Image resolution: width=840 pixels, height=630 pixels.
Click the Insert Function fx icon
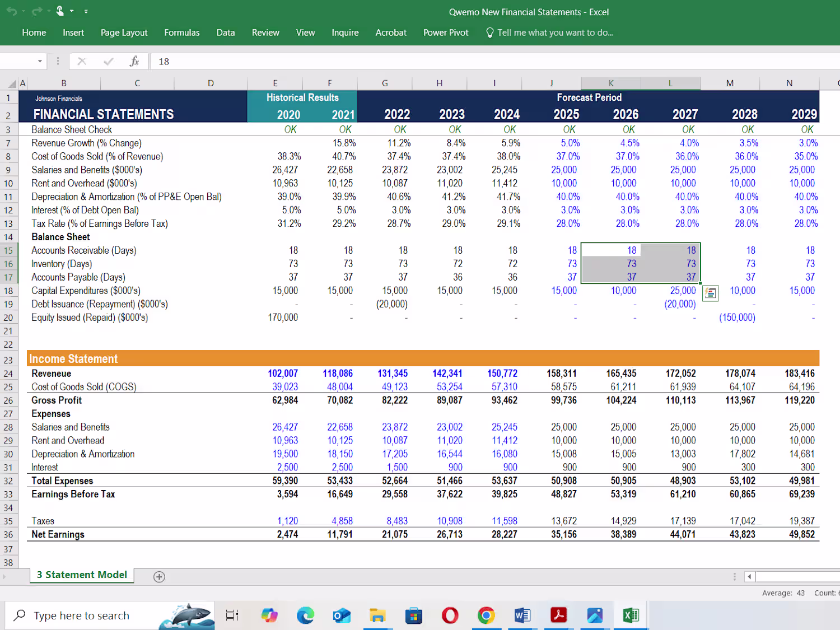pyautogui.click(x=134, y=61)
